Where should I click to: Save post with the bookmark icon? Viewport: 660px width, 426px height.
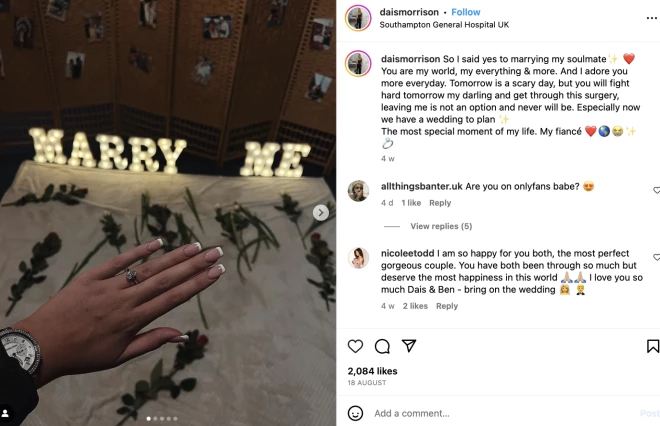point(653,346)
